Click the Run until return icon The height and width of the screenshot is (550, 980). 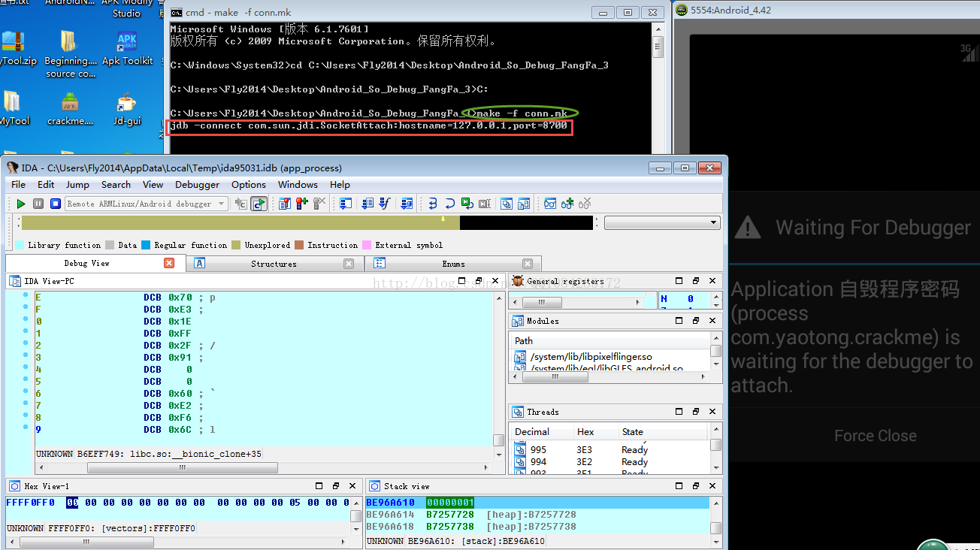tap(467, 204)
